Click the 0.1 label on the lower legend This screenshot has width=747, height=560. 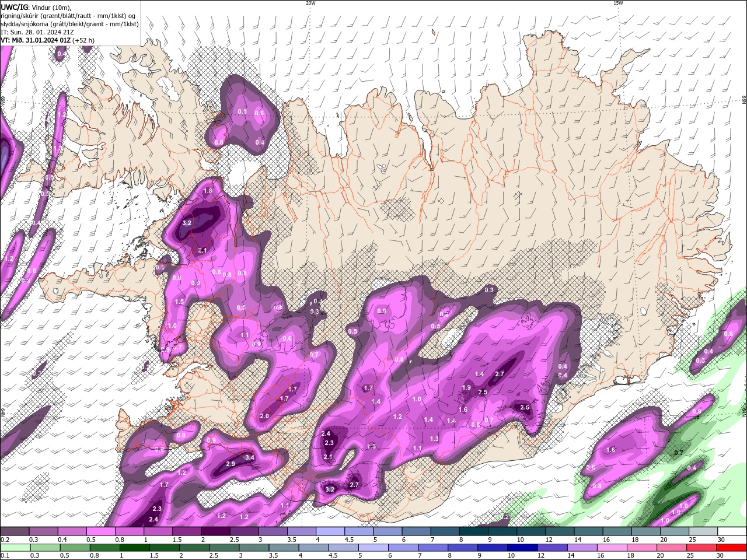tap(4, 555)
